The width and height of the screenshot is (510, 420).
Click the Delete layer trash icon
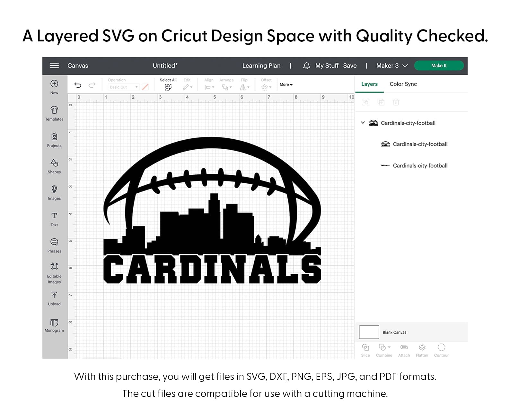pyautogui.click(x=396, y=102)
